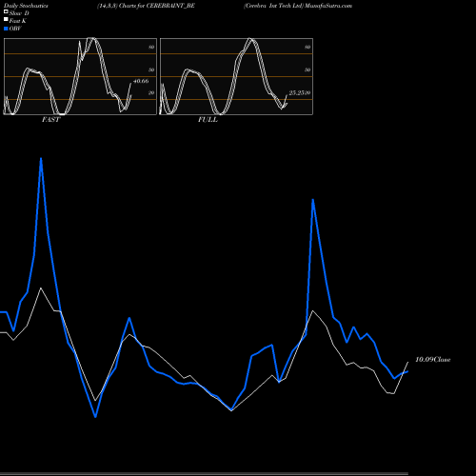Click '(14,3,3) Charts for CEREBRAINT_BE' heading
Image resolution: width=476 pixels, height=476 pixels.
[146, 6]
